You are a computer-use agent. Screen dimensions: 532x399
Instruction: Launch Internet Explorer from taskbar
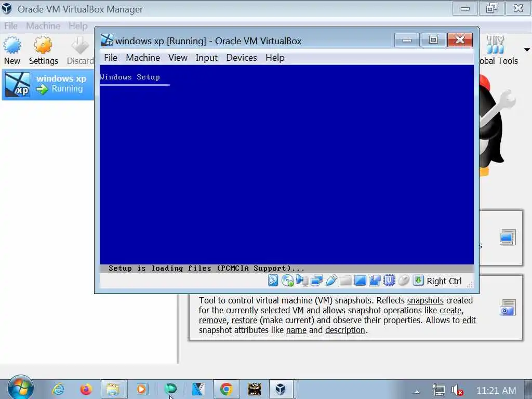58,389
